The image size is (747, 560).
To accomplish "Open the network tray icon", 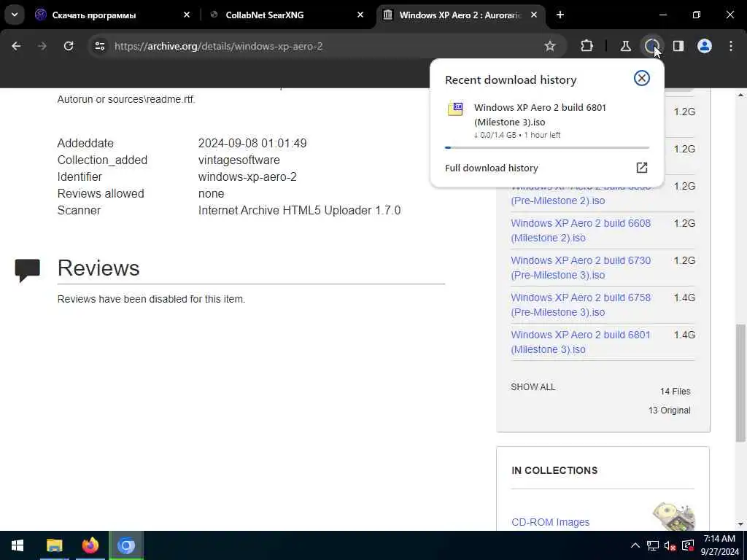I will pos(653,545).
